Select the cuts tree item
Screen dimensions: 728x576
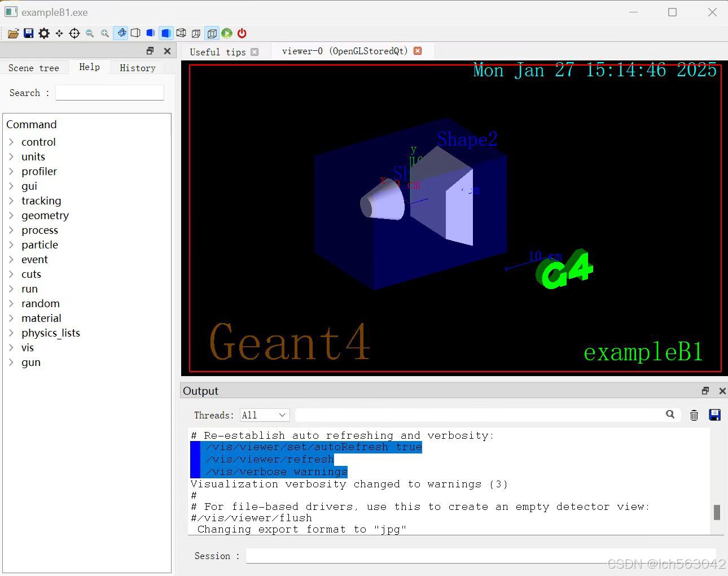tap(31, 274)
